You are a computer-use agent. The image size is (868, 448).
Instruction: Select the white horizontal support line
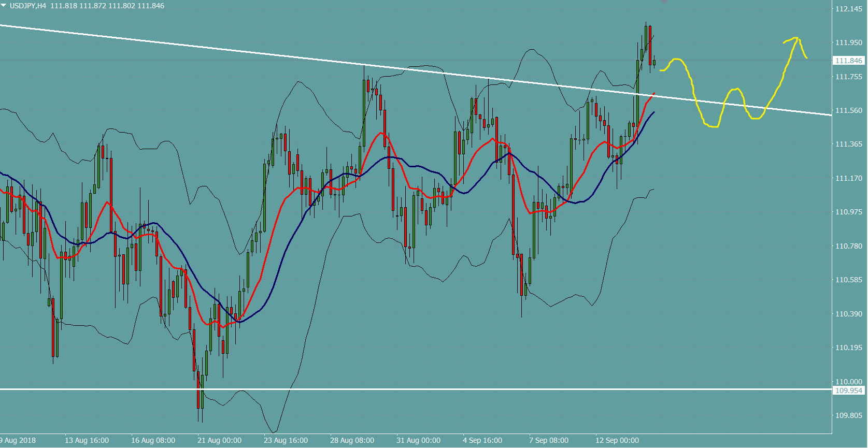click(x=415, y=389)
